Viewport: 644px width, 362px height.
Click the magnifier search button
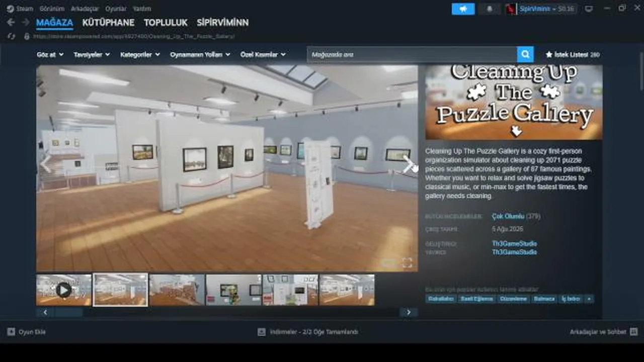click(x=525, y=54)
